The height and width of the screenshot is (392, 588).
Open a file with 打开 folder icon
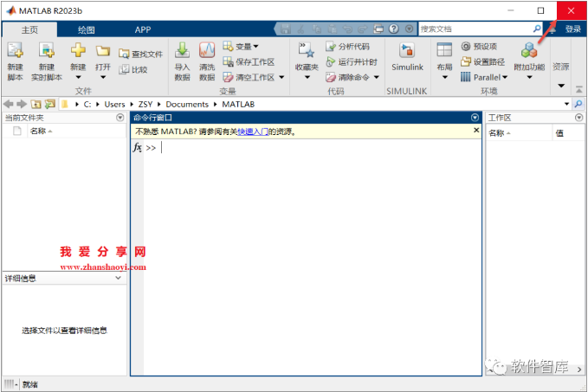(x=103, y=50)
